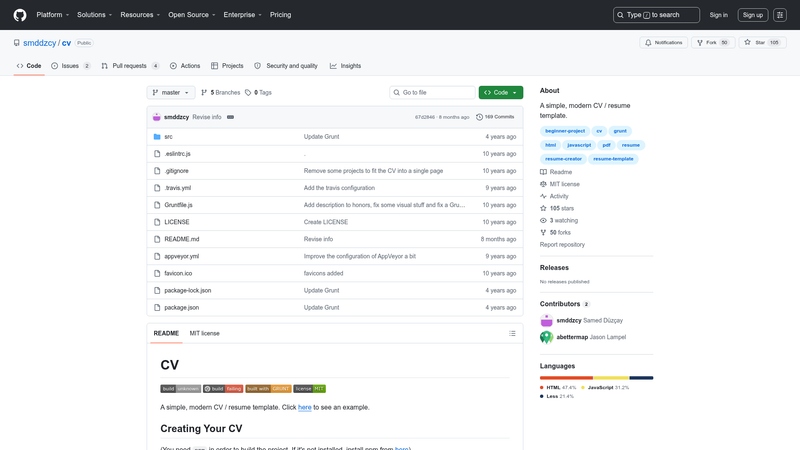800x450 pixels.
Task: Open the package-lock.json file
Action: click(x=188, y=290)
